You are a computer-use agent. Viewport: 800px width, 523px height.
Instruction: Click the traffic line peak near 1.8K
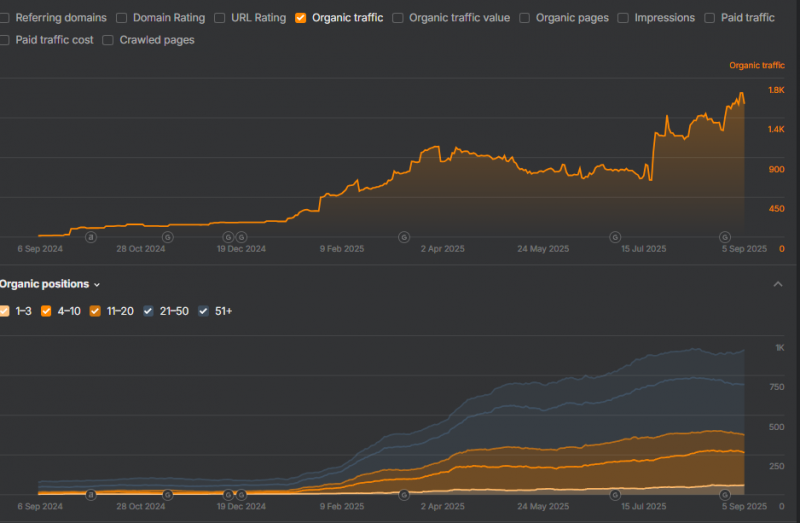(x=741, y=94)
